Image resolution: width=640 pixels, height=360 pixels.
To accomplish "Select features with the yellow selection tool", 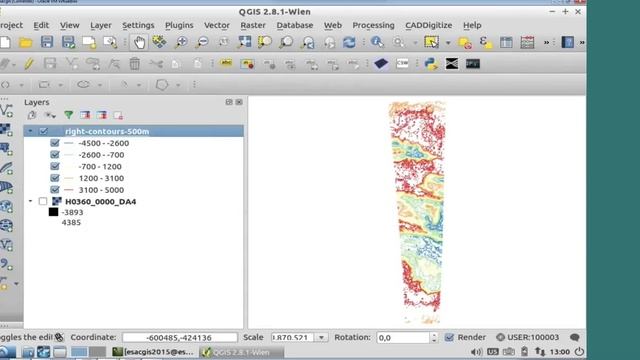I will tap(431, 42).
